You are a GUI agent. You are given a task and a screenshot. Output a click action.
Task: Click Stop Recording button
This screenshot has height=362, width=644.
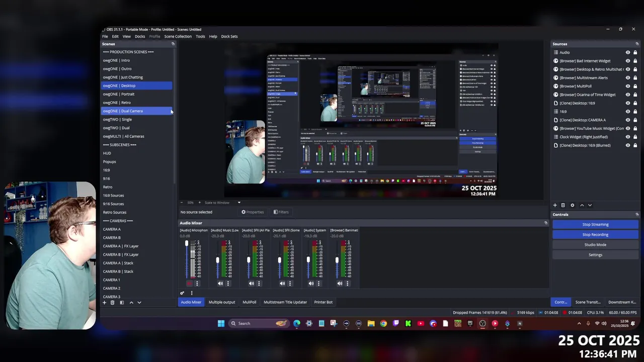[595, 234]
